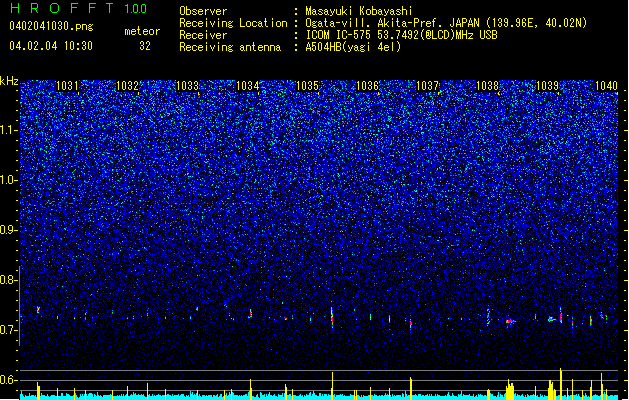Viewport: 629px width, 400px height.
Task: Click the 1034 time marker
Action: point(248,85)
